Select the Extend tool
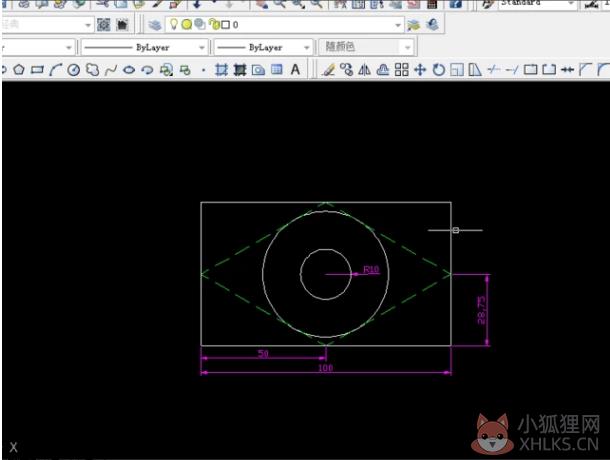The image size is (610, 460). [512, 70]
